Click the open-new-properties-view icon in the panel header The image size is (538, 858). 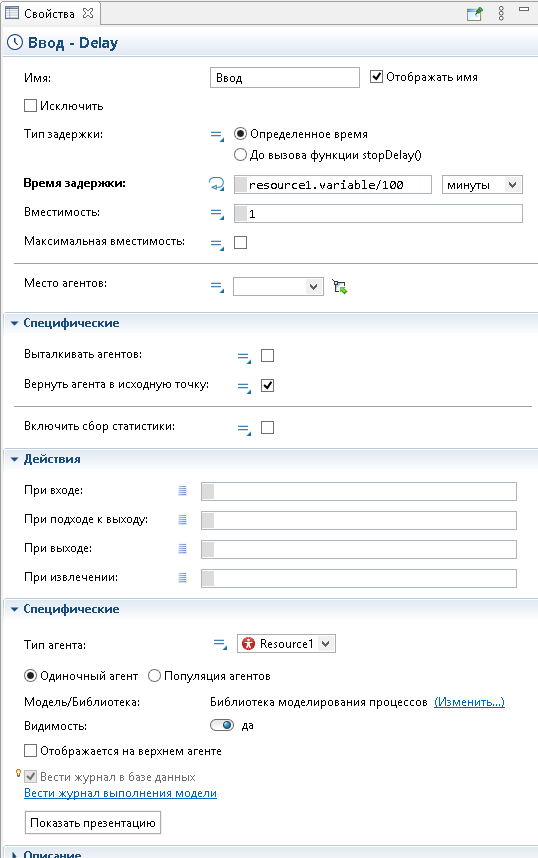point(475,14)
